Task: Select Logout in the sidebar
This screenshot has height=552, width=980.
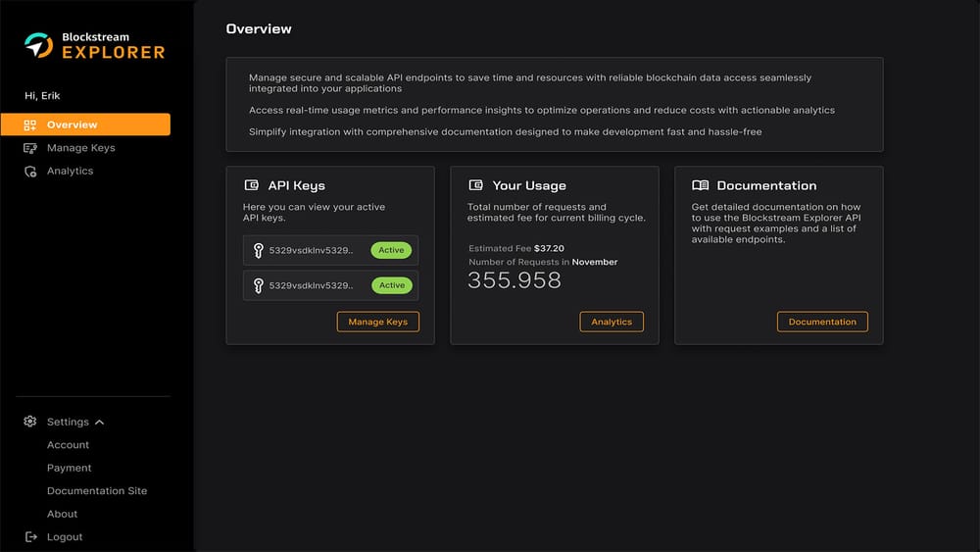Action: point(65,537)
